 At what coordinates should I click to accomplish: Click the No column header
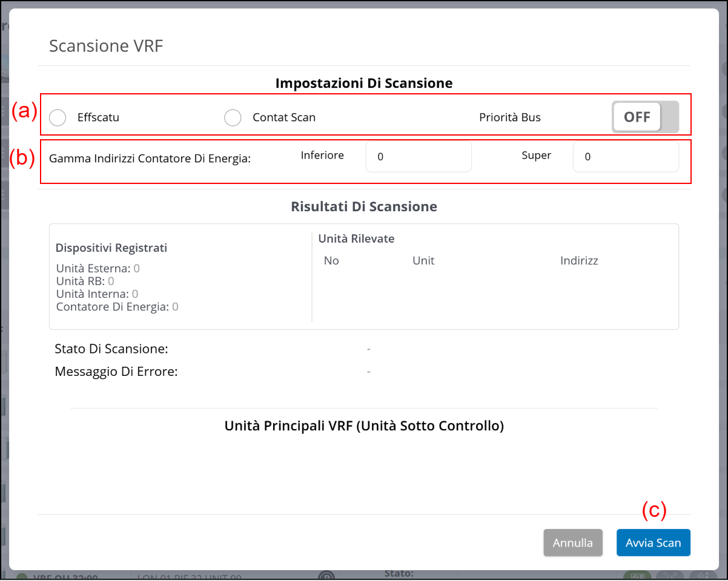tap(331, 261)
